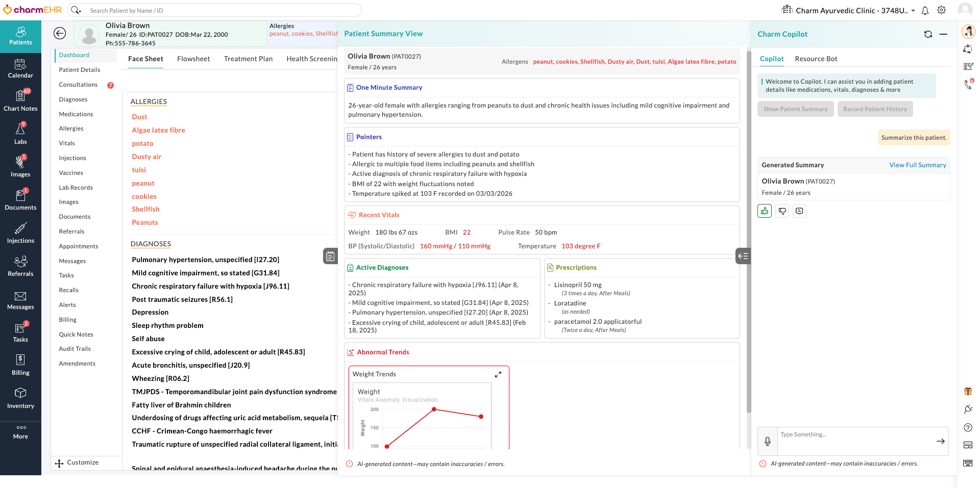The height and width of the screenshot is (488, 980).
Task: Click the search magnifier icon
Action: point(75,10)
